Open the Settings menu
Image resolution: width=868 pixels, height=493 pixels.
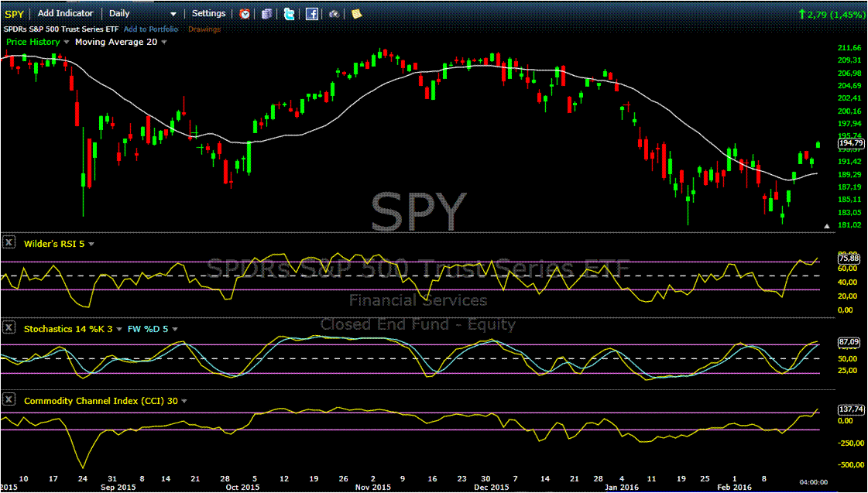pyautogui.click(x=209, y=13)
